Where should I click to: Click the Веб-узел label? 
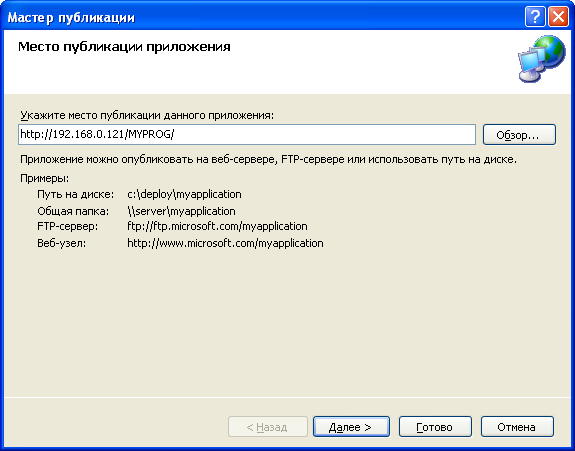tap(62, 243)
